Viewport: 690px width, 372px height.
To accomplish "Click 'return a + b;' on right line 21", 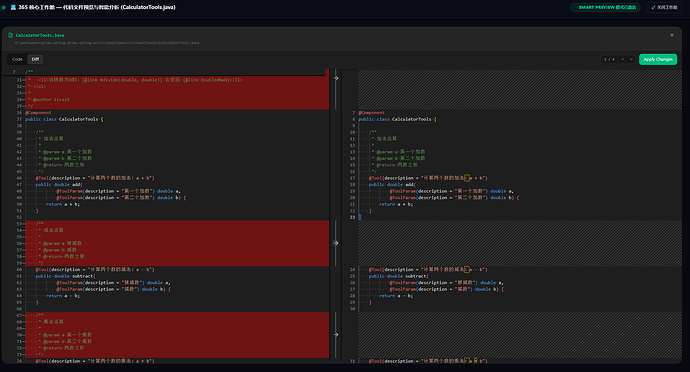I will 396,204.
